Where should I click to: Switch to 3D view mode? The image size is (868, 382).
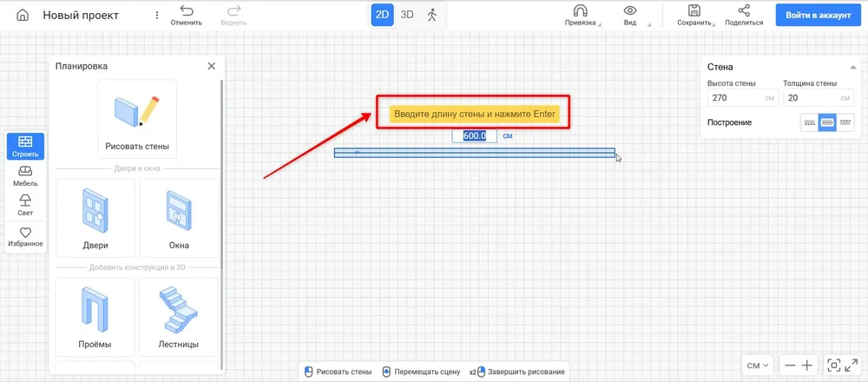point(407,15)
